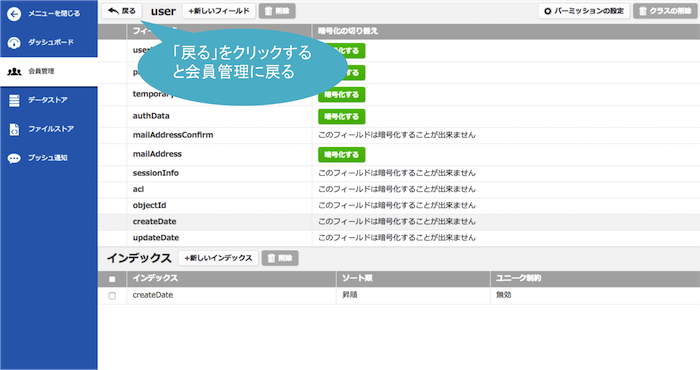Check the createDate index checkbox

(x=112, y=296)
